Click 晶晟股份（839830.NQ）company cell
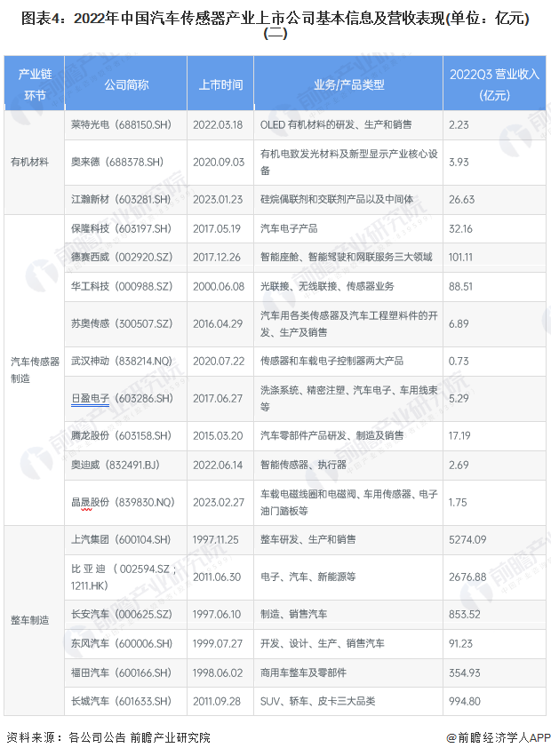551x756 pixels. coord(126,503)
